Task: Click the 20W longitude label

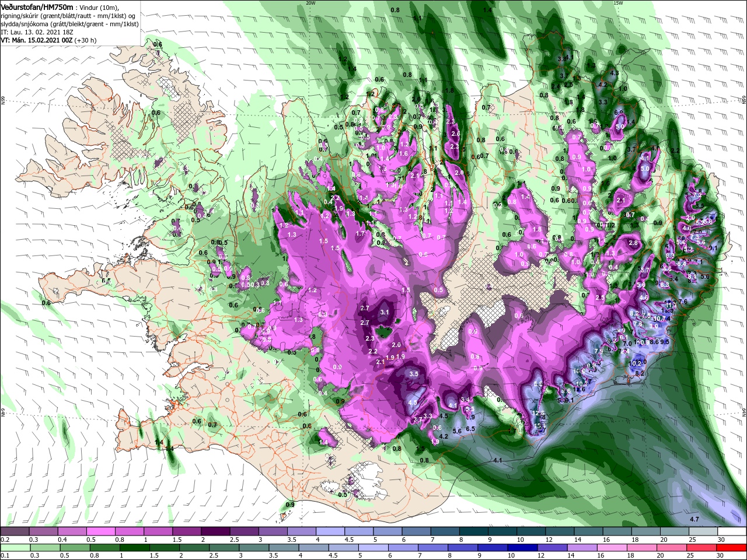Action: pyautogui.click(x=310, y=3)
